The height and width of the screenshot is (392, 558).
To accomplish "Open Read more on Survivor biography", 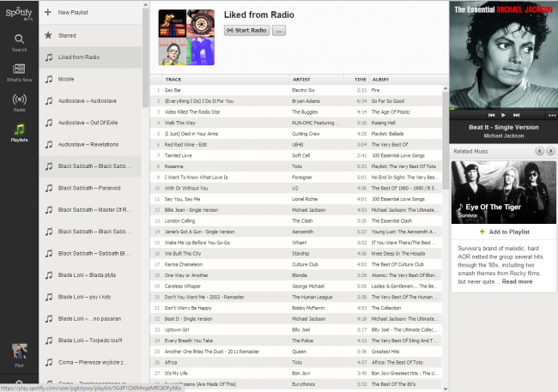I will pyautogui.click(x=517, y=281).
